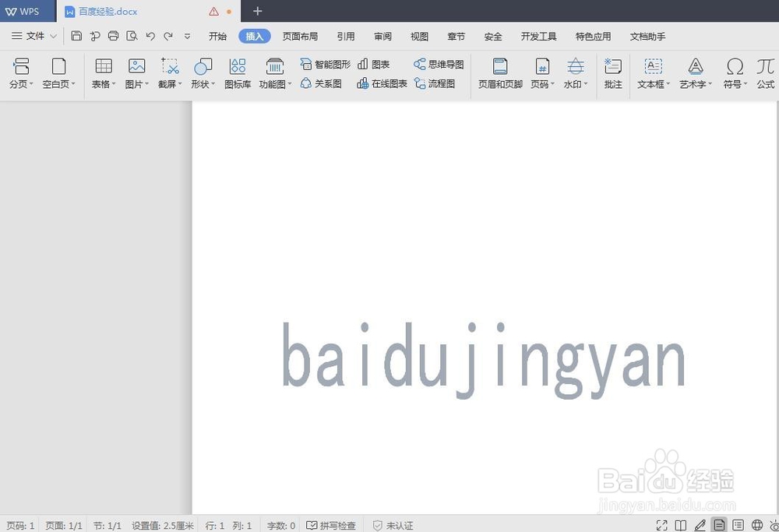
Task: Select the 插入 ribbon tab
Action: click(255, 37)
